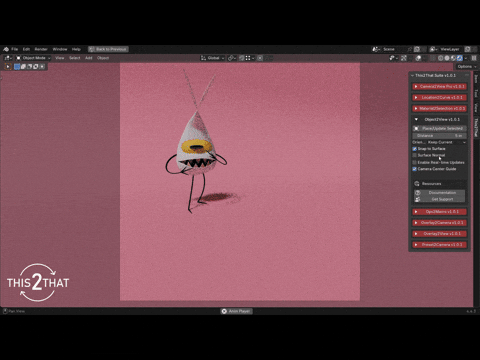Click the Blender logo icon
This screenshot has height=360, width=480.
[6, 49]
